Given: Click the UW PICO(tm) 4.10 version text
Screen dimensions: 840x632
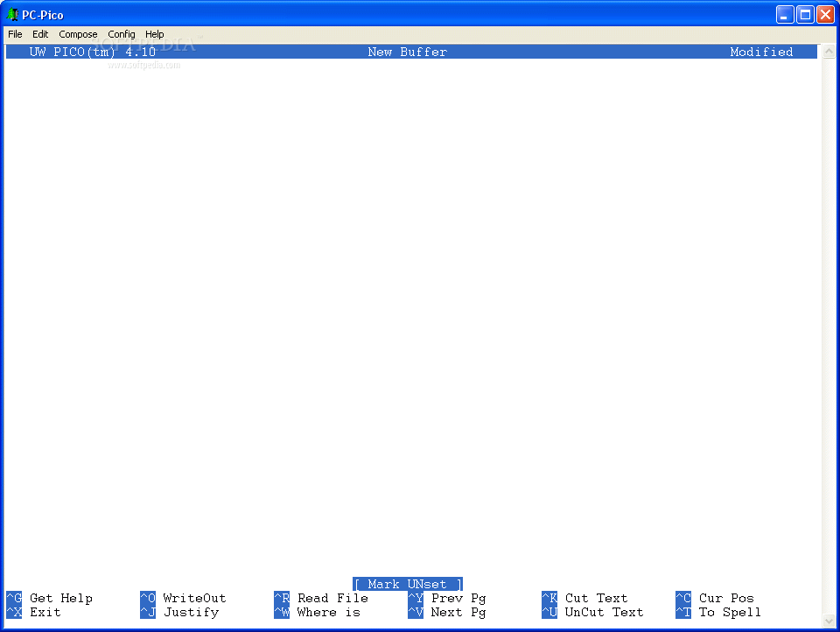Looking at the screenshot, I should coord(92,52).
